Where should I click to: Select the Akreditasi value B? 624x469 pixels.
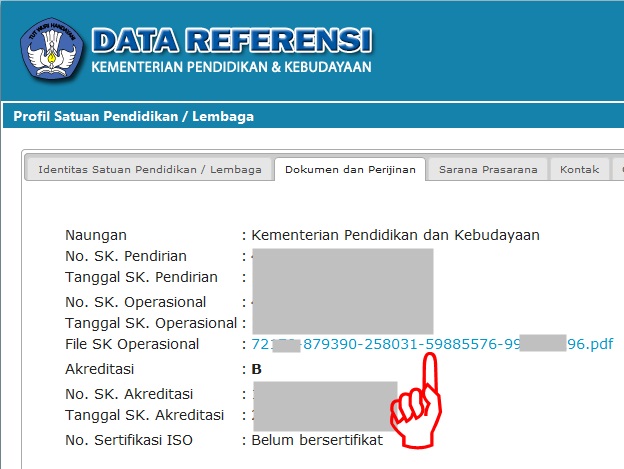click(x=257, y=369)
